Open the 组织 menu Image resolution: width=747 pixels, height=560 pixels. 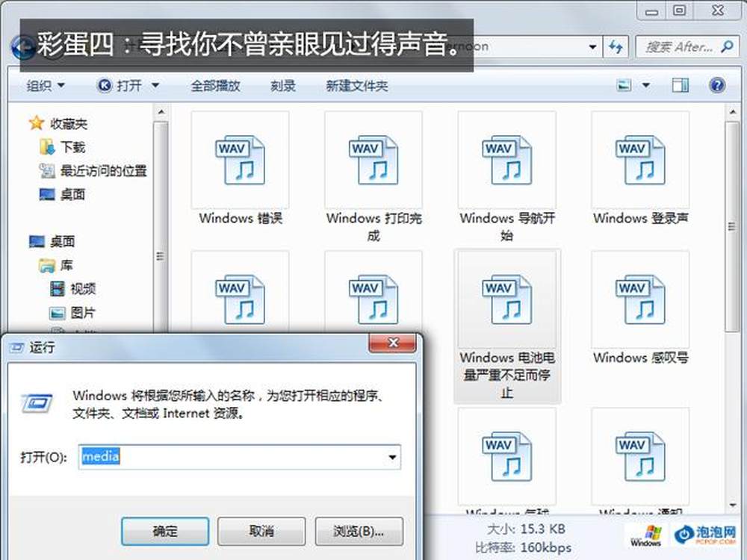tap(46, 86)
